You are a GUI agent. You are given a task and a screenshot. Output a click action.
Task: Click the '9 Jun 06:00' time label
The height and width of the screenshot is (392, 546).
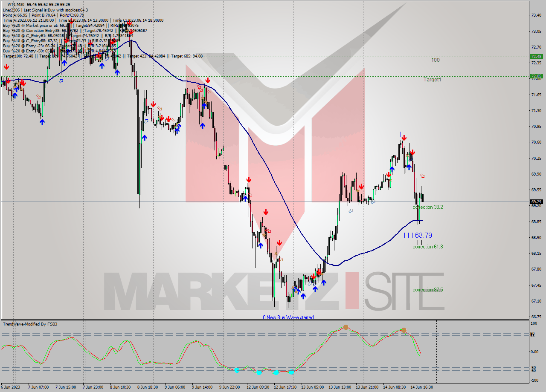175,387
